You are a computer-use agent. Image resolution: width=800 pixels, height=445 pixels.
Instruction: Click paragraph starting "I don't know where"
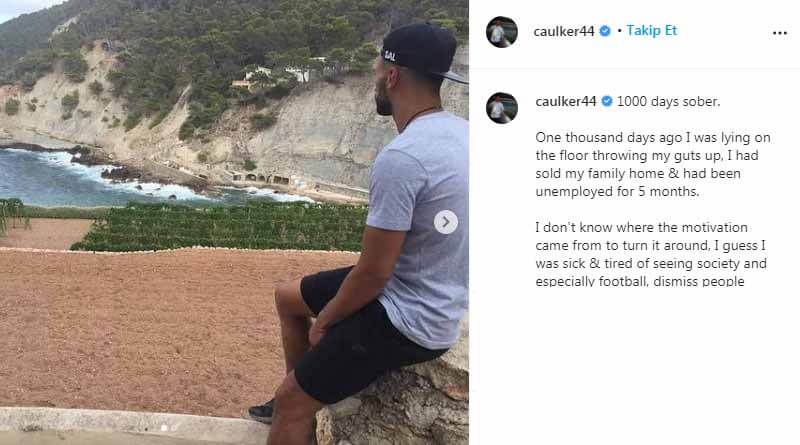[651, 254]
